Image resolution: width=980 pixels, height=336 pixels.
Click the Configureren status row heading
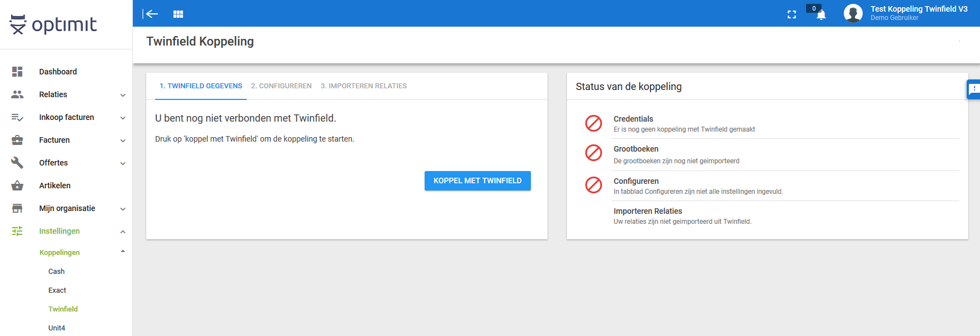point(636,181)
